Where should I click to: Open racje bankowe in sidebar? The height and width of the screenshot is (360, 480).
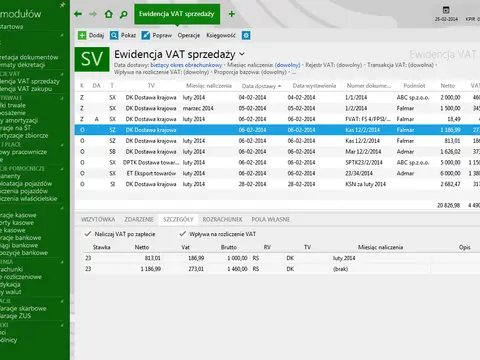pyautogui.click(x=21, y=238)
